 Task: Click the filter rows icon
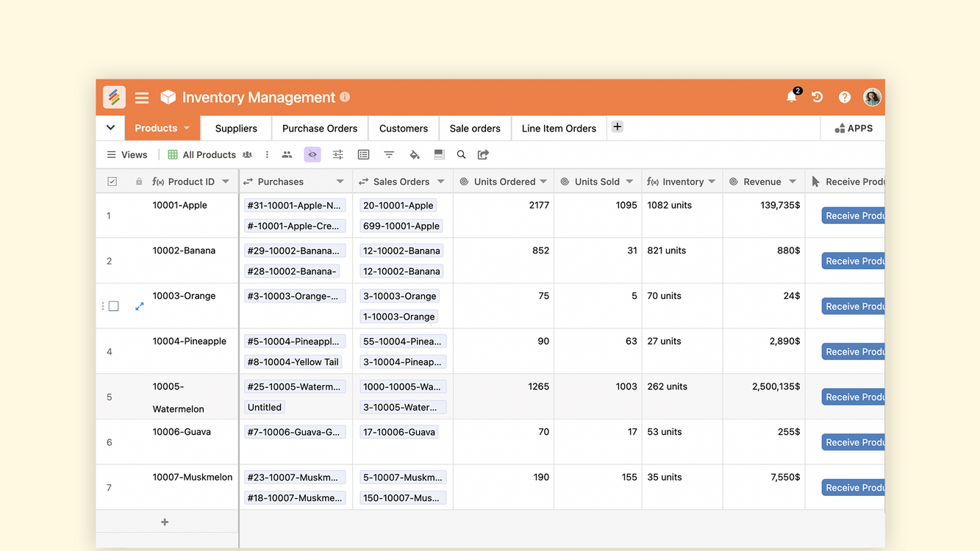pos(389,155)
